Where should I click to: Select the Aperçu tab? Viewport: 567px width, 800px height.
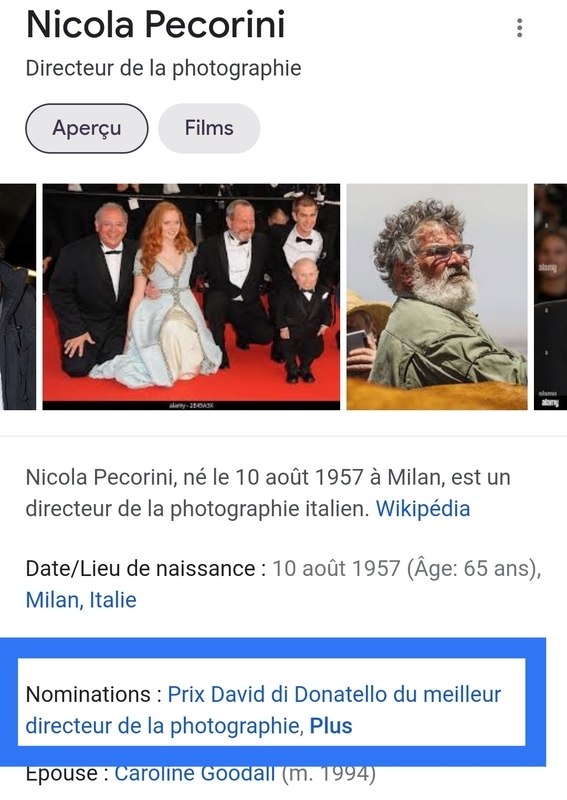87,128
